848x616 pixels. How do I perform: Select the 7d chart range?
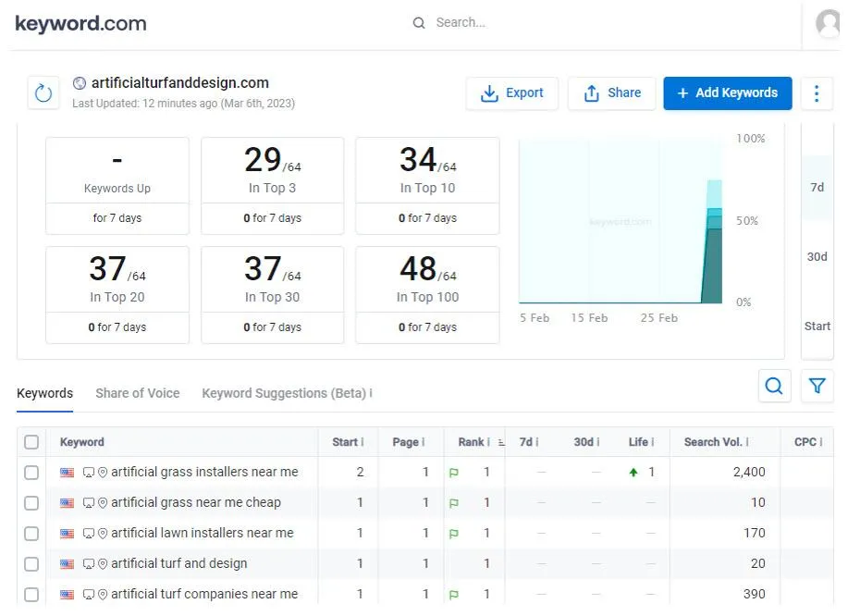(817, 187)
